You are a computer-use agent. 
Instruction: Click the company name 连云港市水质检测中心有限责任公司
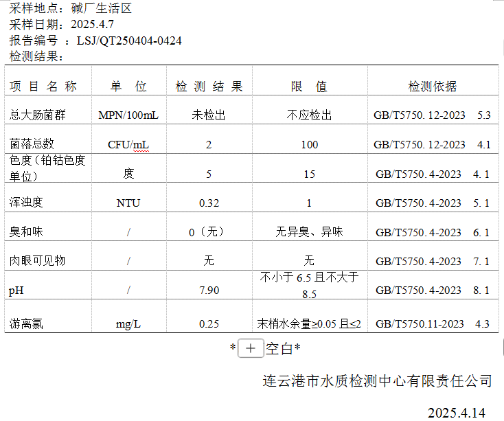click(377, 380)
